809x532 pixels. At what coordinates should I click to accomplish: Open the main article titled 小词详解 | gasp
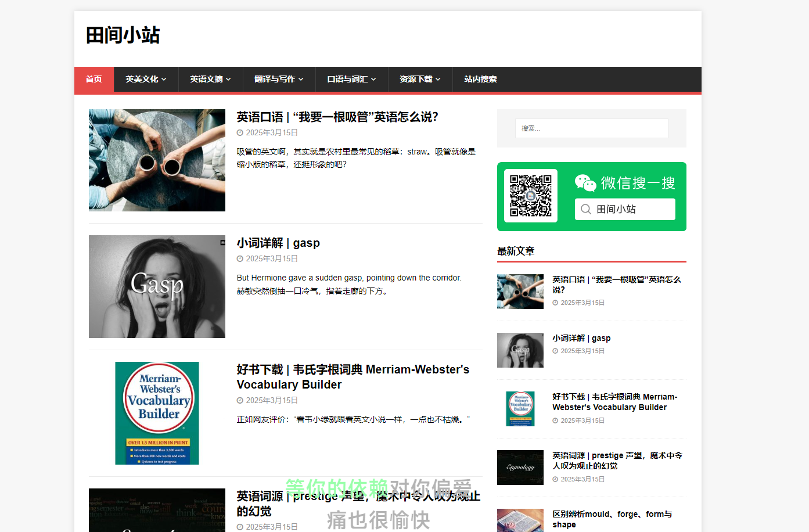click(278, 243)
